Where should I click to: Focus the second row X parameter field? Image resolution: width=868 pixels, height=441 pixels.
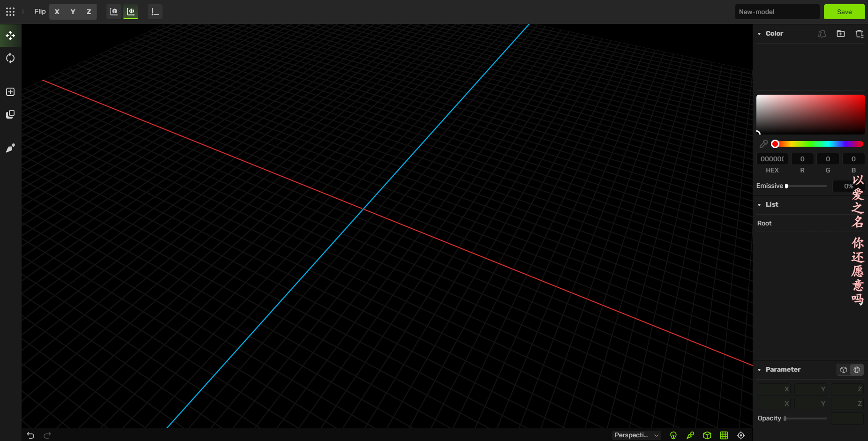pos(774,404)
